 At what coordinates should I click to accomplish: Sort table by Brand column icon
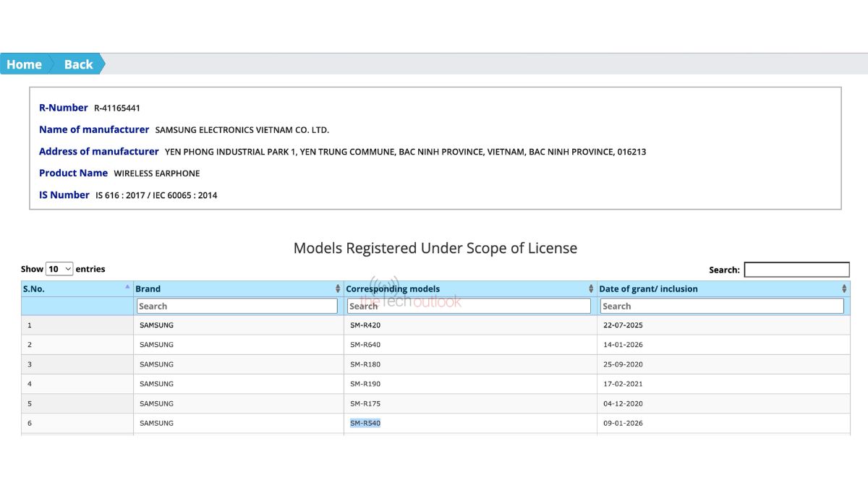point(337,288)
